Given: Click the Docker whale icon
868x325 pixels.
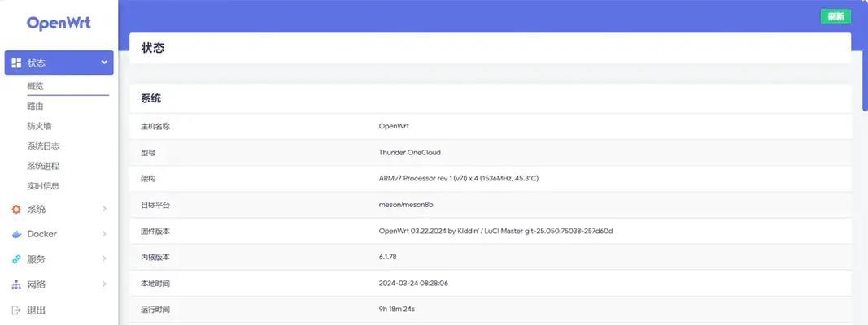Looking at the screenshot, I should tap(16, 234).
